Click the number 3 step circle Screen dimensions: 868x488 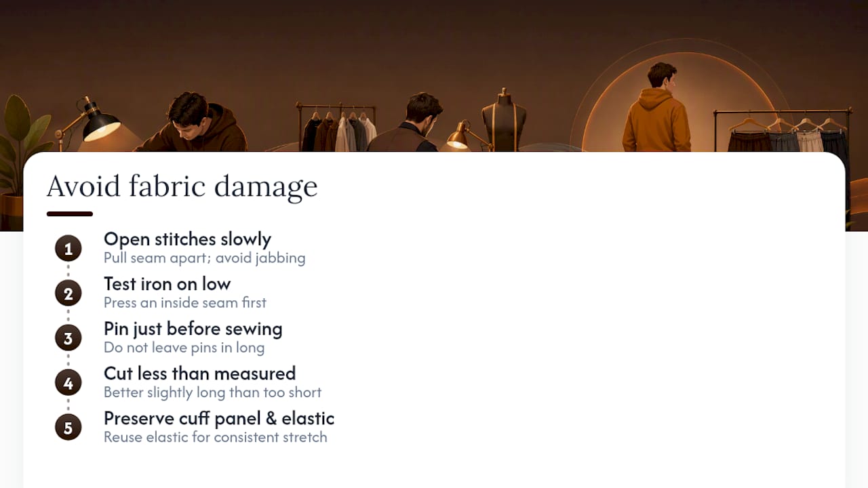(68, 338)
